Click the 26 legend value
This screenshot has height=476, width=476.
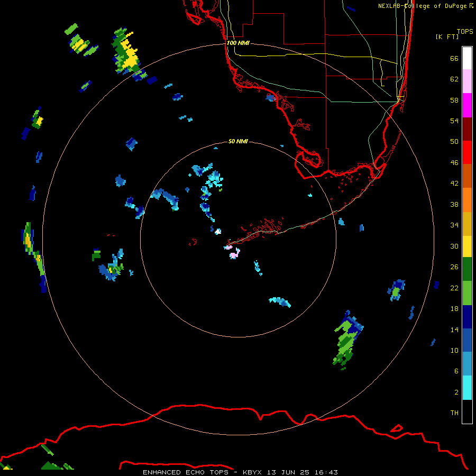click(454, 267)
